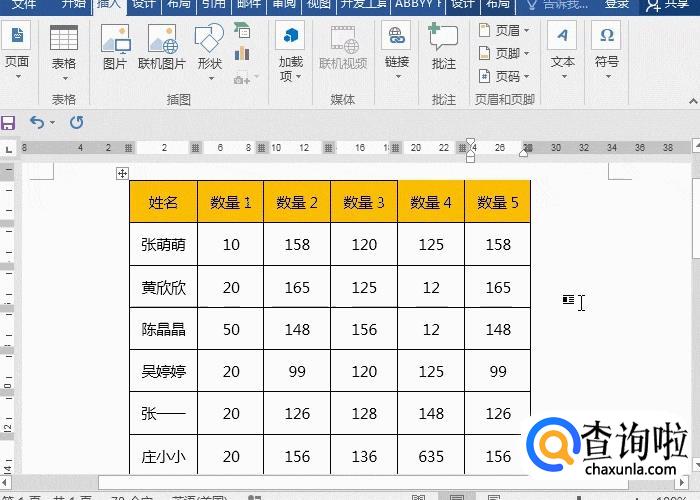Switch to the 视图 (View) tab
The image size is (700, 500).
click(x=319, y=4)
